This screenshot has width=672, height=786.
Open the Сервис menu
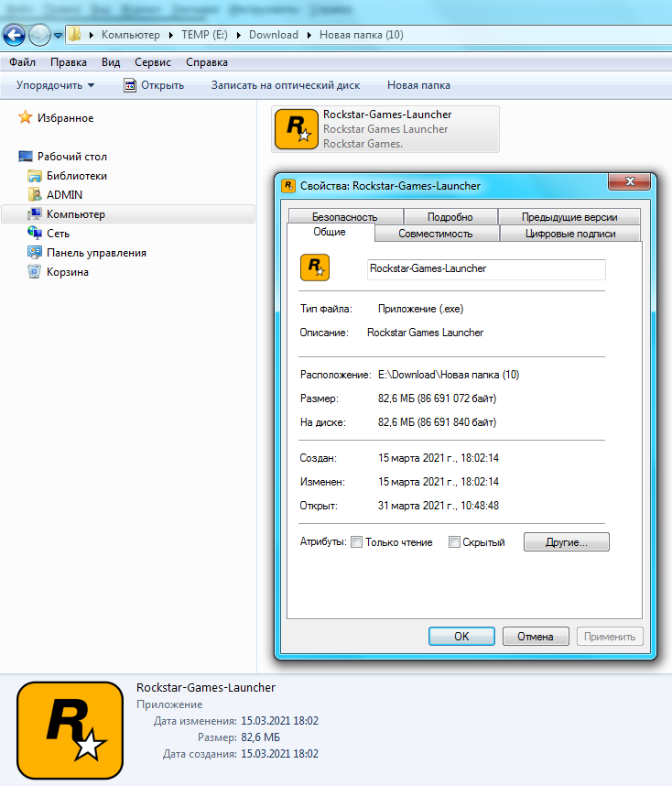[x=153, y=62]
